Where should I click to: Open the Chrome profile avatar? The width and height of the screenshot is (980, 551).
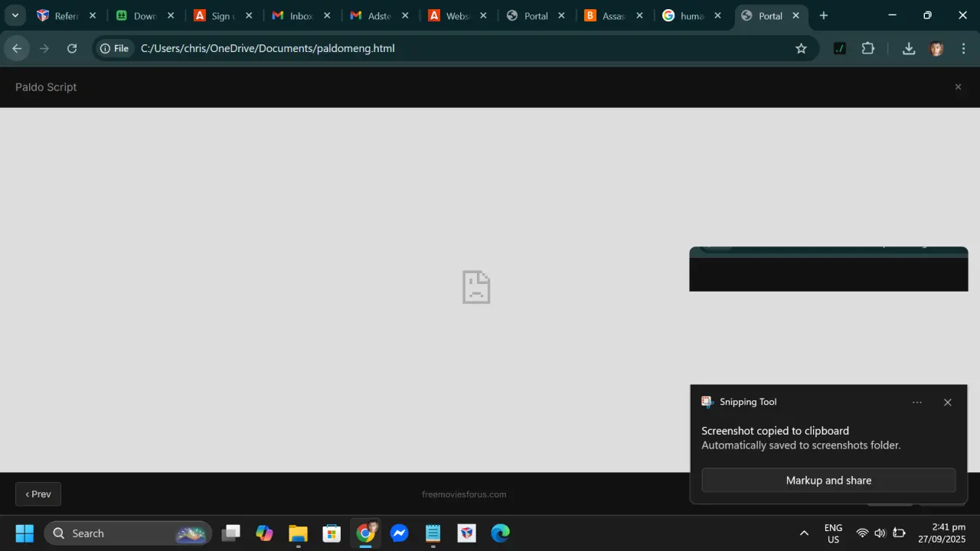936,48
